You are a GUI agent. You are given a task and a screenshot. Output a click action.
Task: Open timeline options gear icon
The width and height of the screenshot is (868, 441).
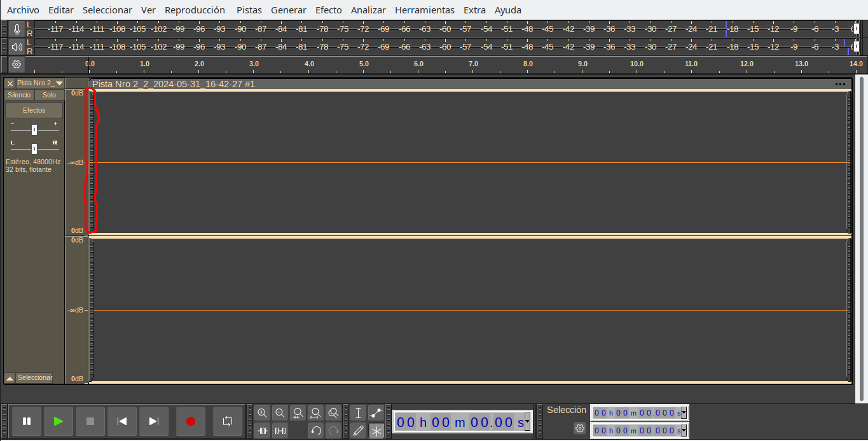(x=17, y=64)
